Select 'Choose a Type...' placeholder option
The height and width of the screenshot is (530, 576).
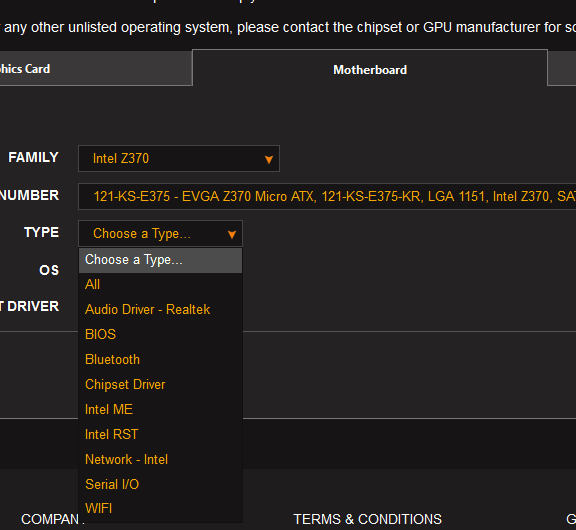(x=160, y=260)
